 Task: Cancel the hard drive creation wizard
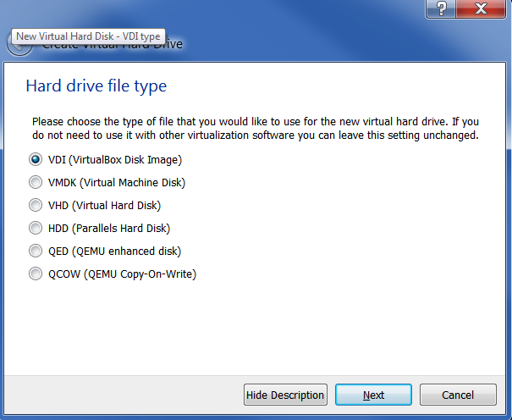click(458, 395)
